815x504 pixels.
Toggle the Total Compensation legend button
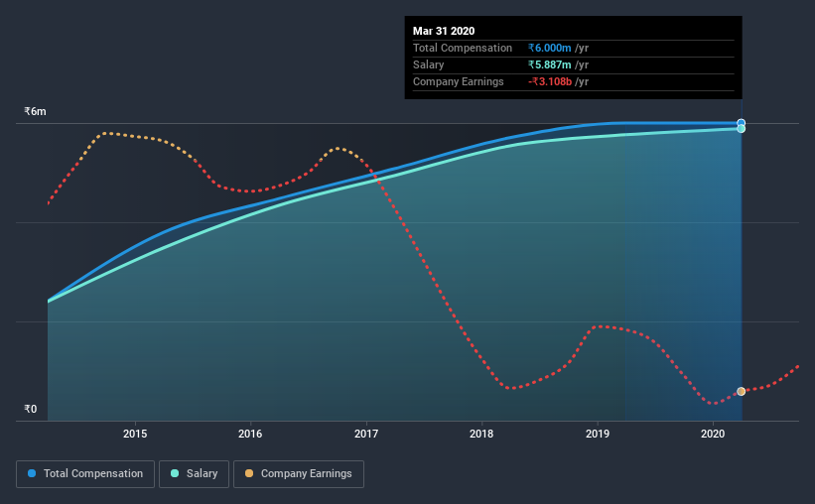coord(85,474)
